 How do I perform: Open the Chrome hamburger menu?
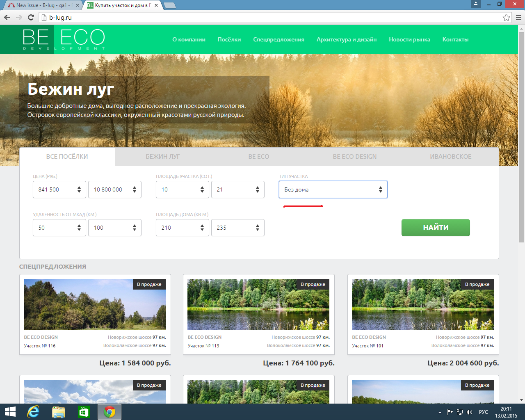click(x=518, y=17)
